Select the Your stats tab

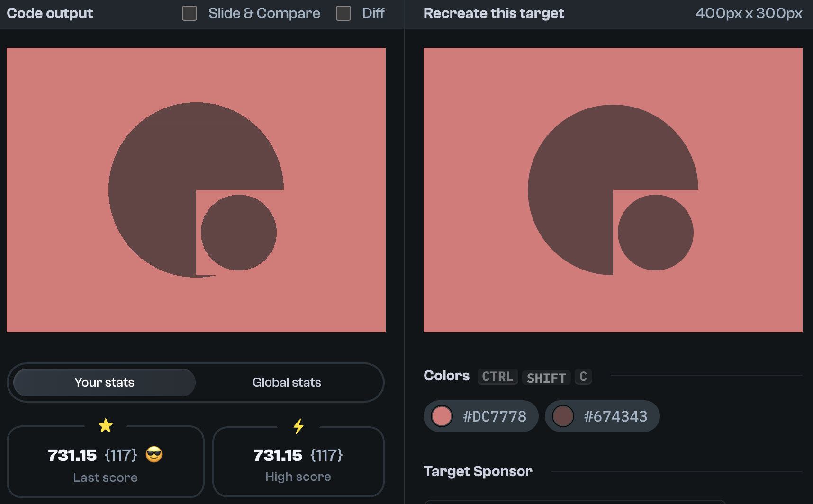pos(104,382)
